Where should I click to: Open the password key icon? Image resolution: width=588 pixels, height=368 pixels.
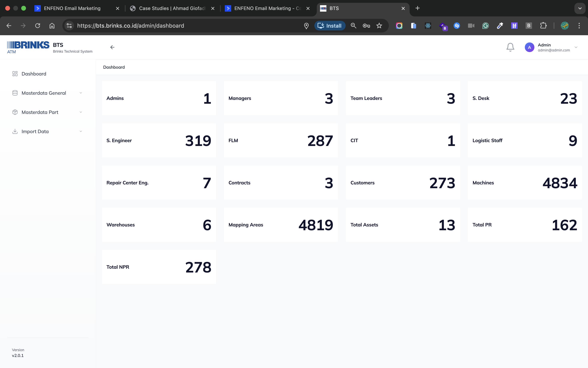[x=366, y=26]
